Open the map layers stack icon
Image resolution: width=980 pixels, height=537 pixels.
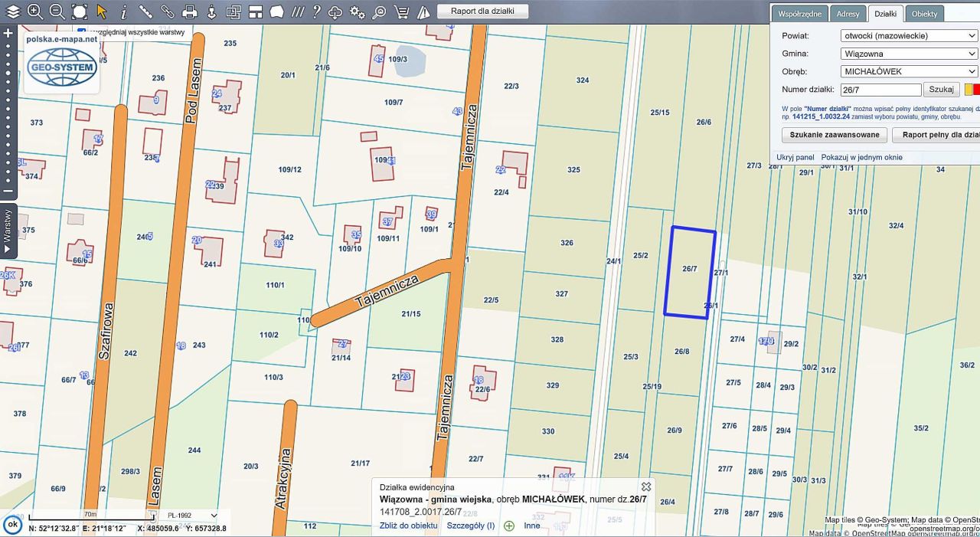click(13, 11)
